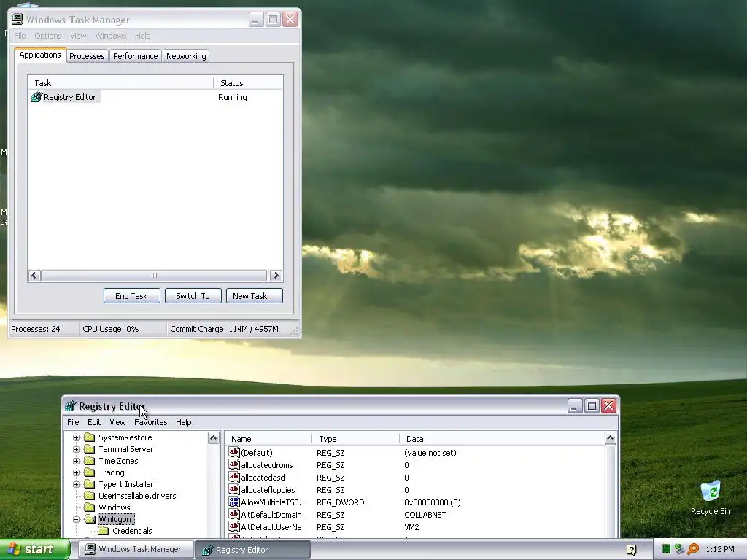Click the Type column header
This screenshot has width=747, height=560.
point(356,438)
